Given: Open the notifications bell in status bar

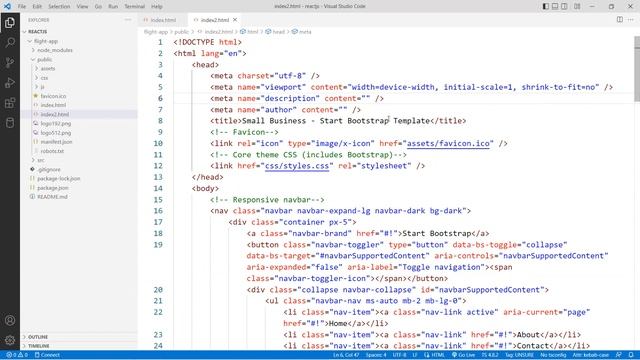Looking at the screenshot, I should pos(631,355).
